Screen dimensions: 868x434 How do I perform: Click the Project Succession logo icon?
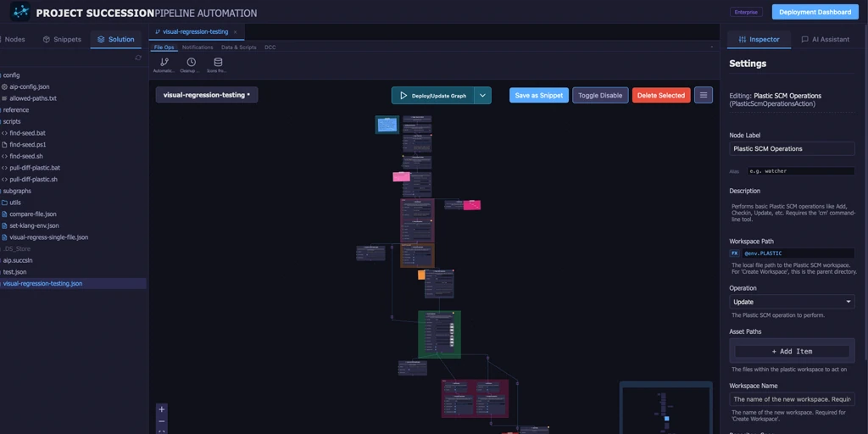click(20, 12)
